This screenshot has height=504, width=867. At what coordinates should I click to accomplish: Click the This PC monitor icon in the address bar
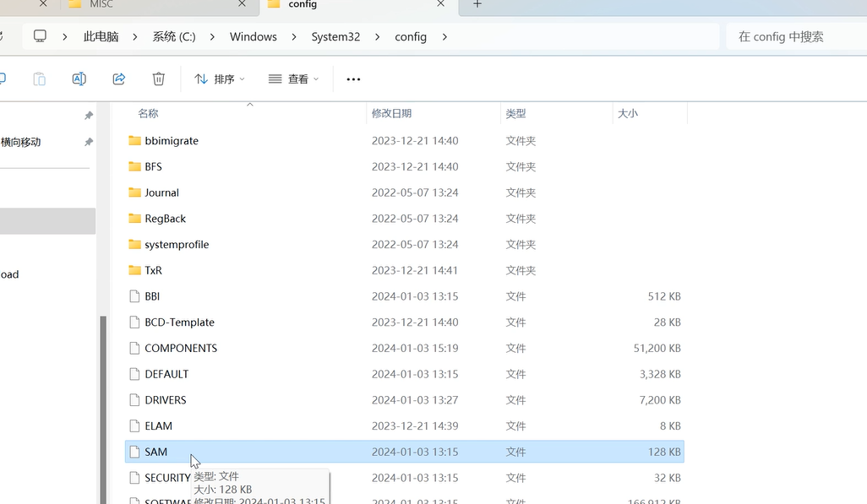pos(40,36)
